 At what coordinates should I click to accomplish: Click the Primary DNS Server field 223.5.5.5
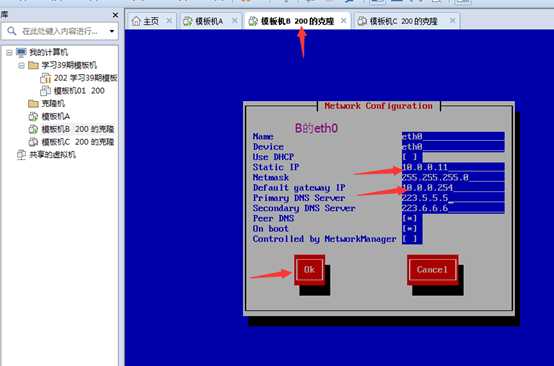pos(453,198)
